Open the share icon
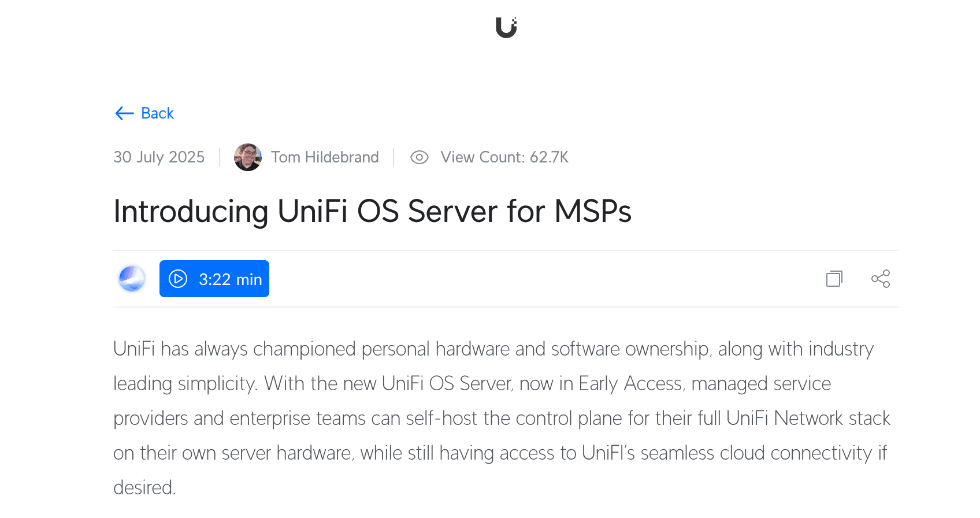Screen dimensions: 980x518 (881, 279)
